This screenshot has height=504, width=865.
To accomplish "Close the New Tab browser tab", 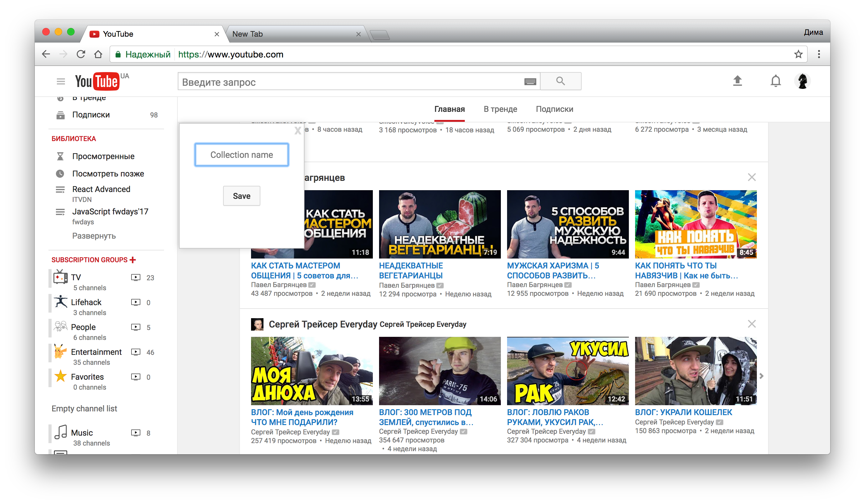I will pyautogui.click(x=358, y=34).
